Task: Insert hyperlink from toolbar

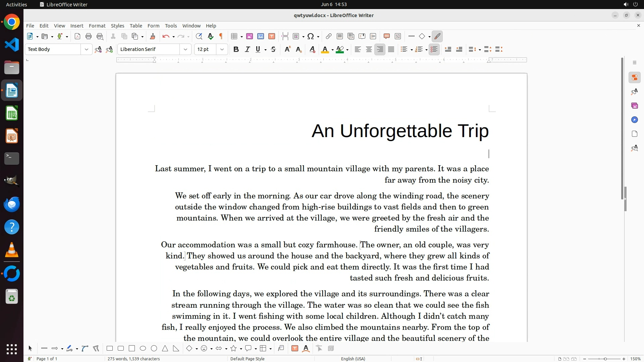Action: tap(329, 37)
